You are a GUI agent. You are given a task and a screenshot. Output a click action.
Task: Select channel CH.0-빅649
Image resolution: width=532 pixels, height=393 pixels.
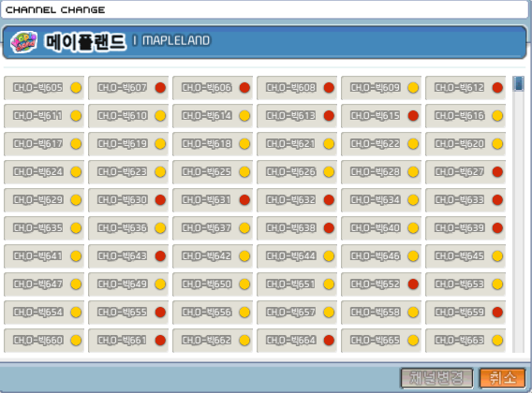pyautogui.click(x=128, y=284)
